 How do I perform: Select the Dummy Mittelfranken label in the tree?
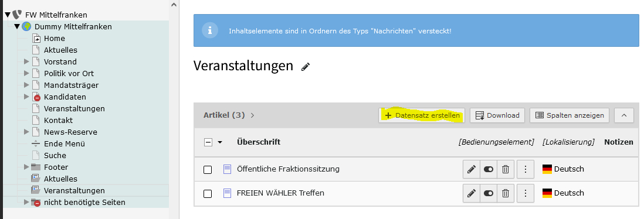73,27
